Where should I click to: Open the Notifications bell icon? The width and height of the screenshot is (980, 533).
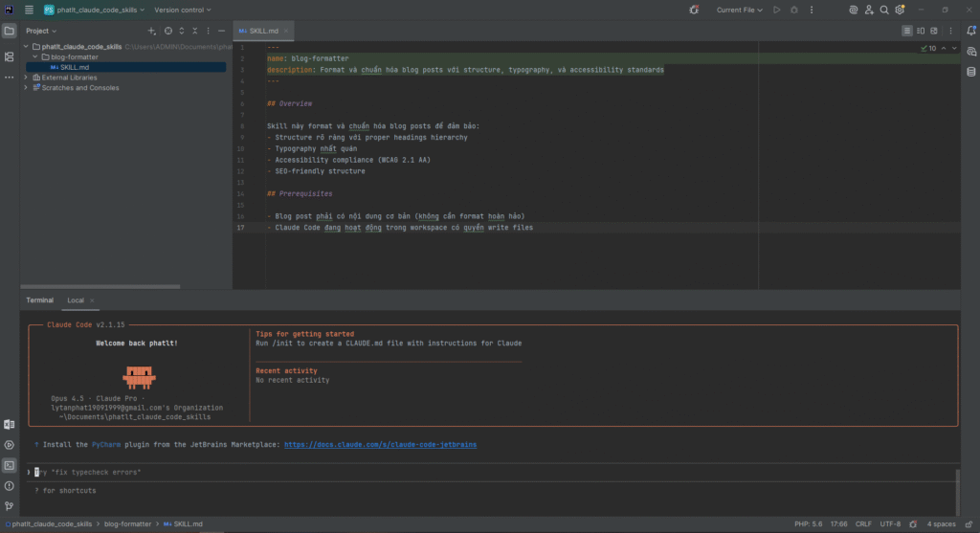[x=970, y=32]
